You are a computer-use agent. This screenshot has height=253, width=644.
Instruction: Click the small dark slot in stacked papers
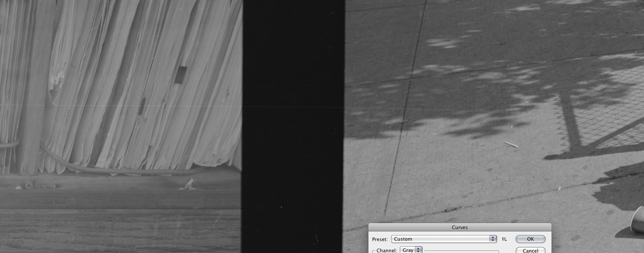(x=142, y=106)
